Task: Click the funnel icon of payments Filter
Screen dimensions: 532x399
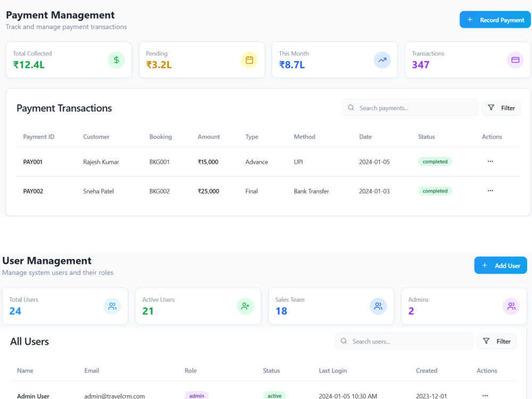Action: pyautogui.click(x=491, y=107)
